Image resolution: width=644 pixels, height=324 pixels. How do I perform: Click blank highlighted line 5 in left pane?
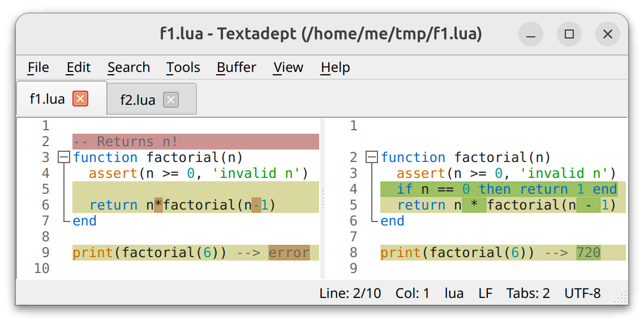tap(195, 189)
